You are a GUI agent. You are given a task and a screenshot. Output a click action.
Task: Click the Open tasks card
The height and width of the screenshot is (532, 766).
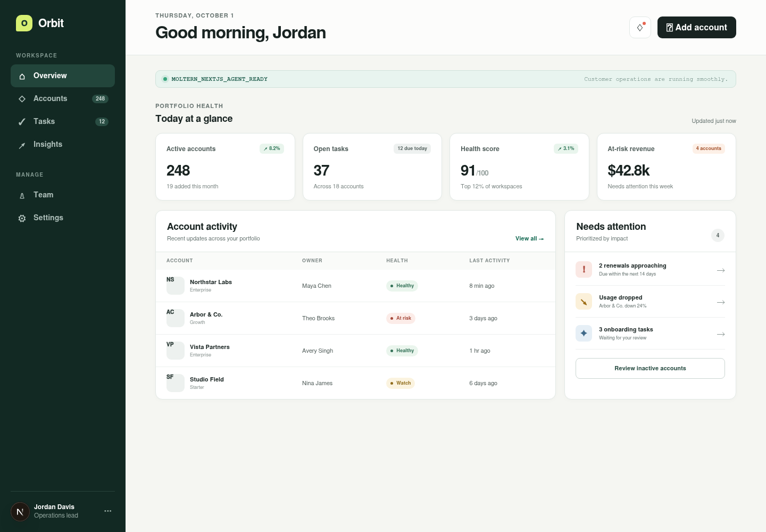372,167
